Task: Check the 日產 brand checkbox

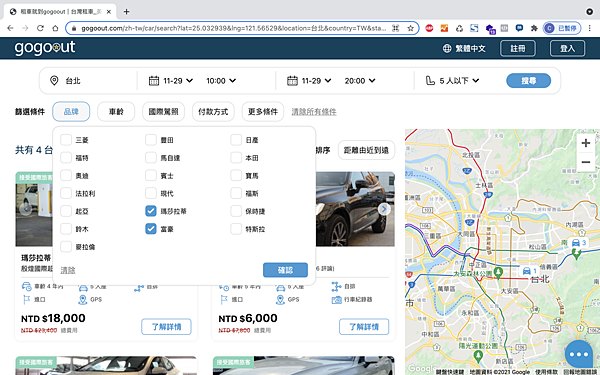Action: 236,140
